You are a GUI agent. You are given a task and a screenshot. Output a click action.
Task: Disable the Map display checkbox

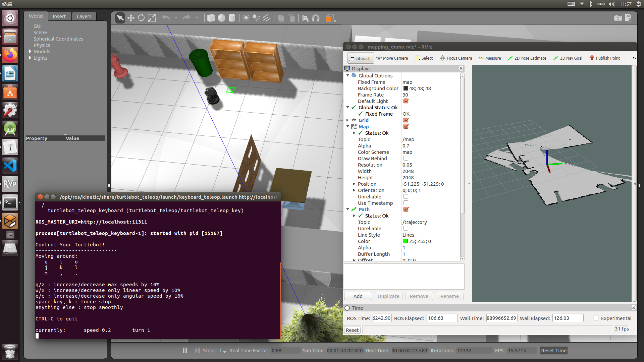(x=406, y=127)
